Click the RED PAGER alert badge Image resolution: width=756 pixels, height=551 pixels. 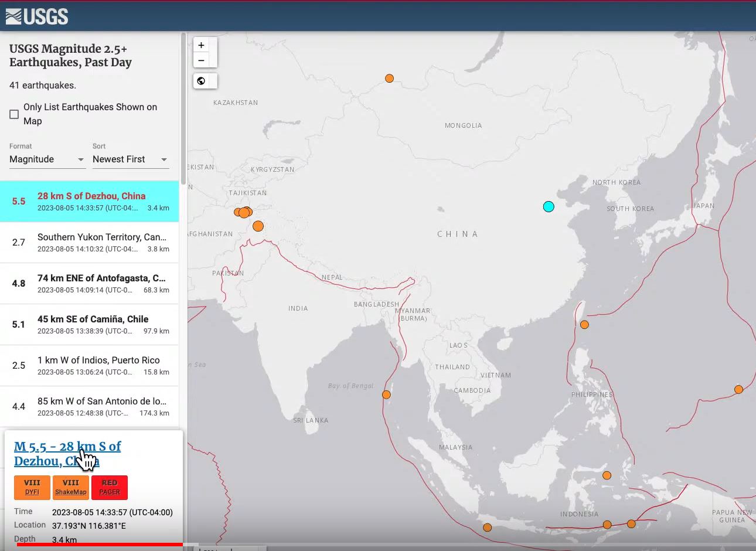point(110,487)
